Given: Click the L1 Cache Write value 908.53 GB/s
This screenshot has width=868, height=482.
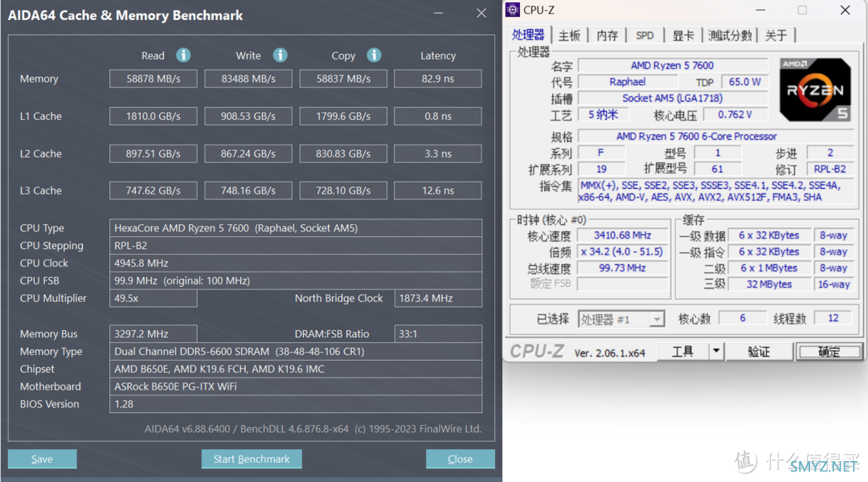Looking at the screenshot, I should pos(248,116).
